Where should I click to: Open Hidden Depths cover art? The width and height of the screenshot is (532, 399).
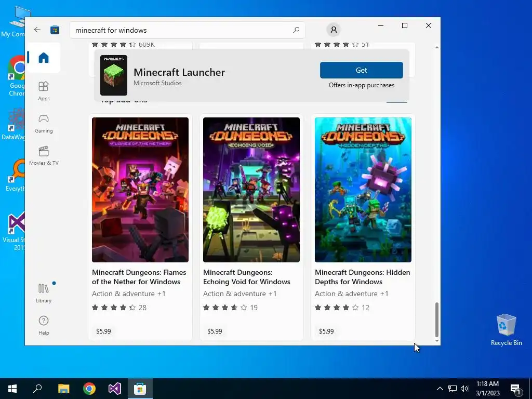(x=363, y=190)
